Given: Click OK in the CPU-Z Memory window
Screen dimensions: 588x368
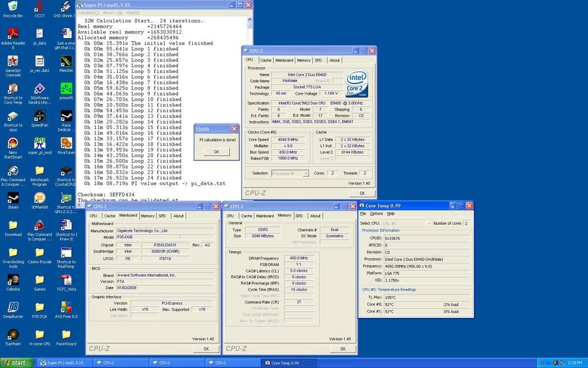Looking at the screenshot, I should point(343,349).
